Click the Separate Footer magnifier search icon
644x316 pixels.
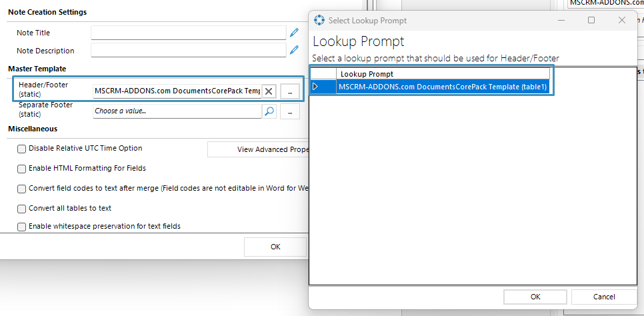[x=269, y=111]
